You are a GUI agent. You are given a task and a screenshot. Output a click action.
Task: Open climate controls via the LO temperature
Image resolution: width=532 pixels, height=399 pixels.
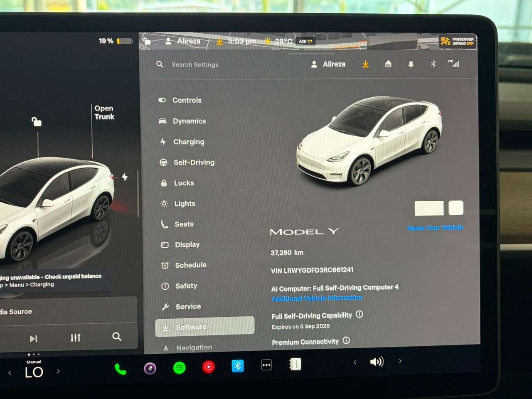(34, 372)
